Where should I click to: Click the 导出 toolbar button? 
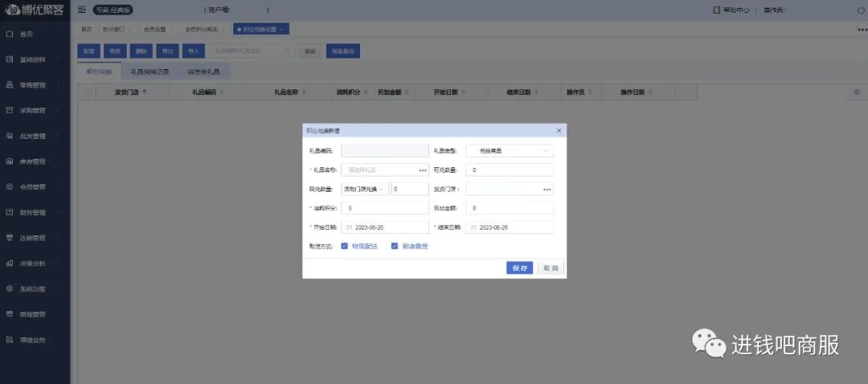click(x=167, y=51)
